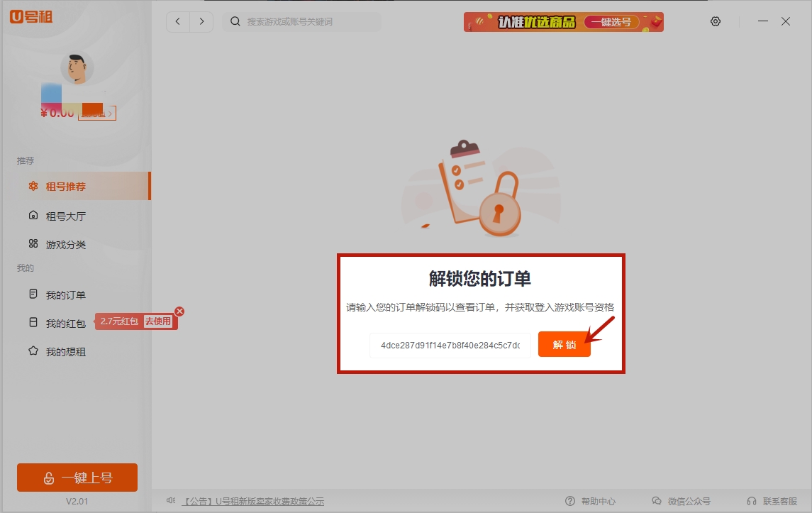This screenshot has height=513, width=812.
Task: Click the 微信公众号 chat icon
Action: (657, 500)
